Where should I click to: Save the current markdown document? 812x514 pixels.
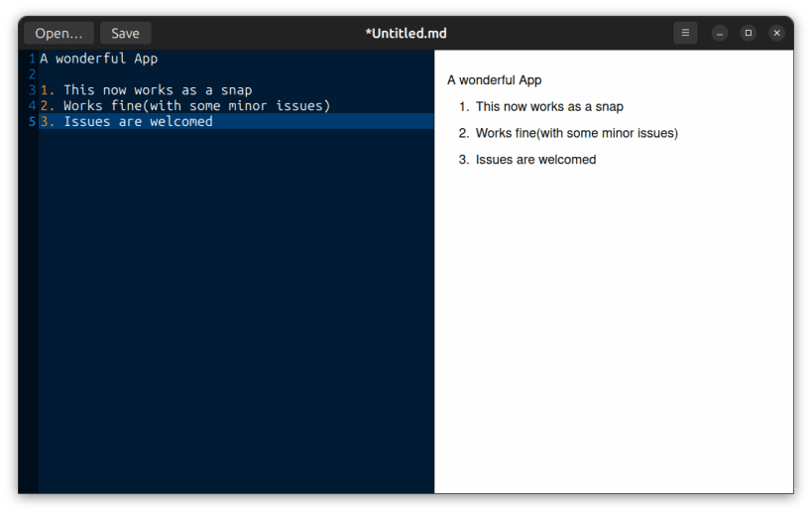point(125,33)
